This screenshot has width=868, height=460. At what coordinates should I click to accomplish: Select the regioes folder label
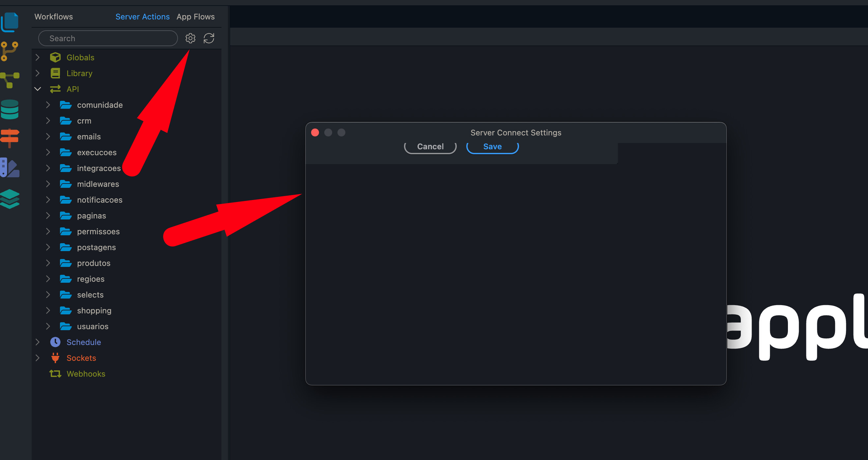(91, 279)
